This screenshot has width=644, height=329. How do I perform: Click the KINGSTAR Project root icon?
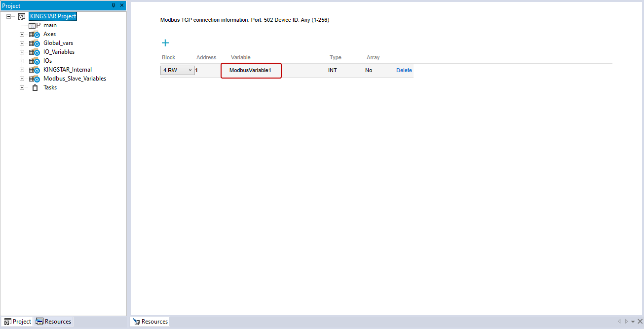pos(21,17)
